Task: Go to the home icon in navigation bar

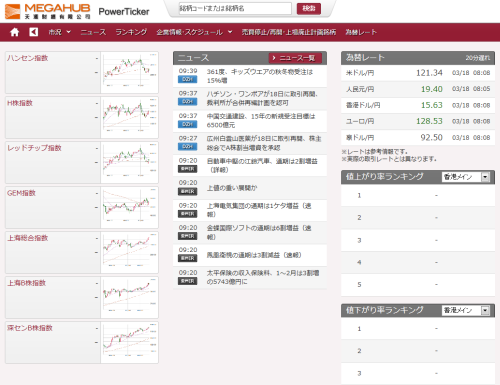Action: (x=14, y=32)
